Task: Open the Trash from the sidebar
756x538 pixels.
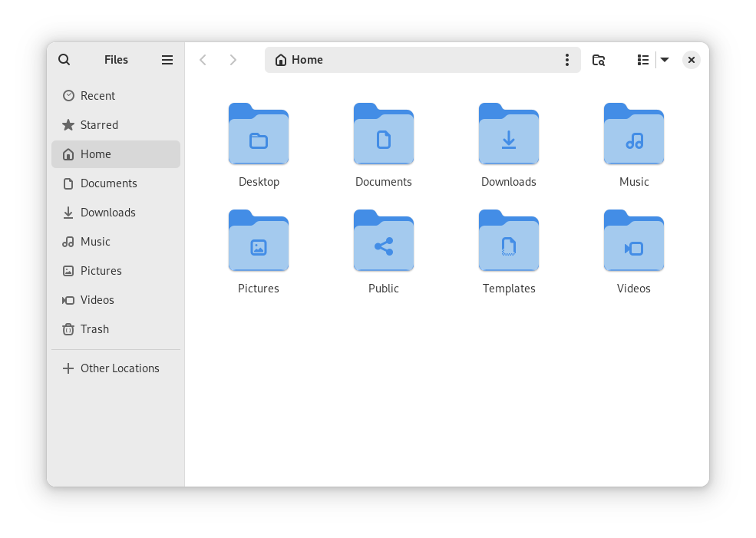Action: pos(94,328)
